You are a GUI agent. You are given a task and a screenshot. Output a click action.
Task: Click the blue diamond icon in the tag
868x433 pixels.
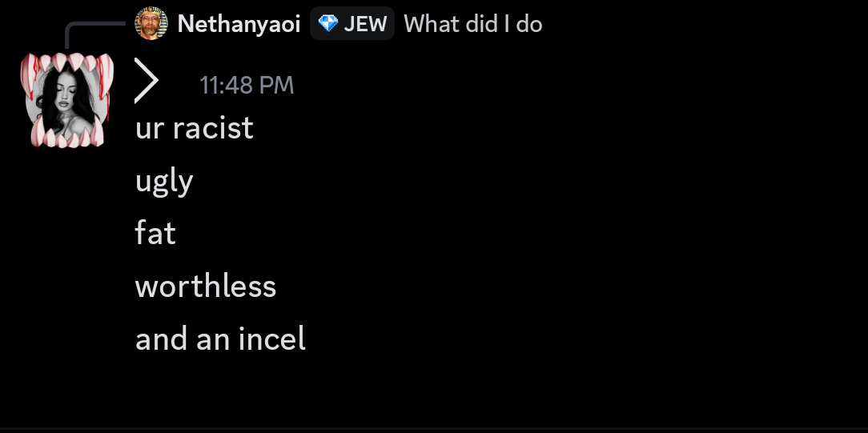[328, 24]
